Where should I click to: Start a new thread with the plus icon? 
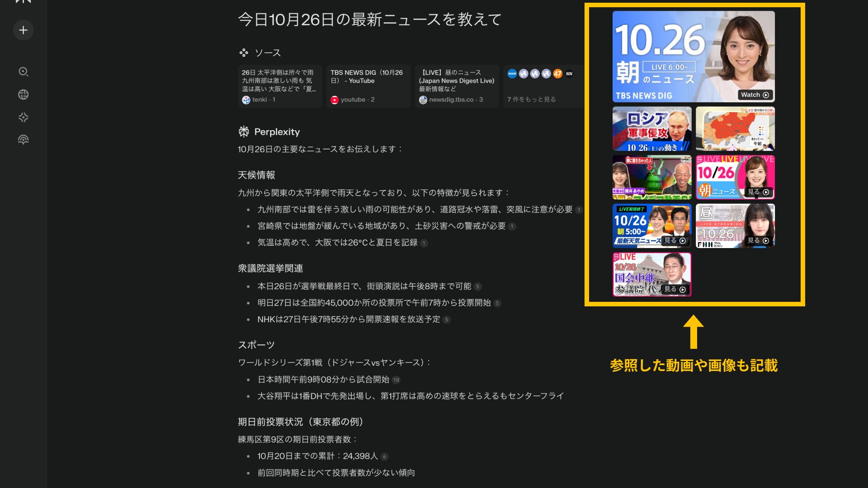[23, 30]
